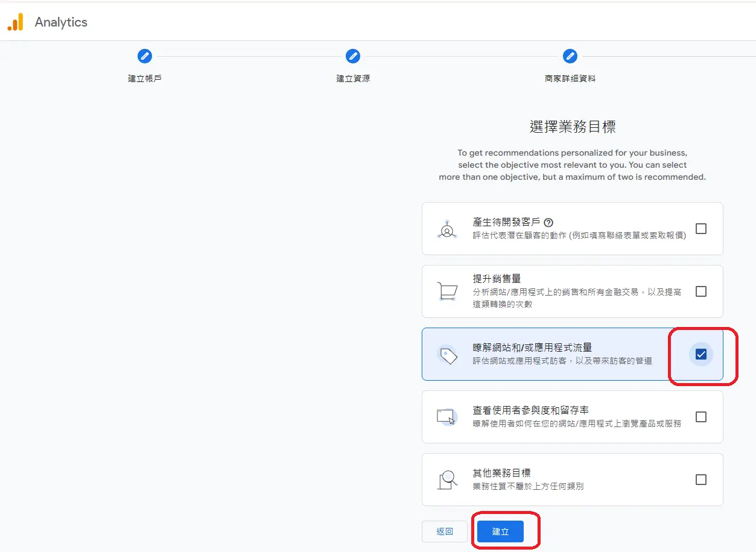Open the 商家詳細資料 step
This screenshot has width=756, height=552.
coord(570,79)
